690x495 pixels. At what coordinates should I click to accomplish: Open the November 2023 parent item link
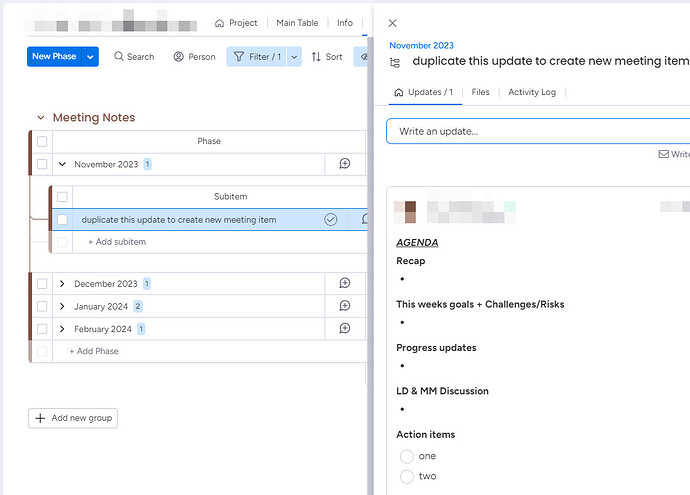click(x=421, y=45)
